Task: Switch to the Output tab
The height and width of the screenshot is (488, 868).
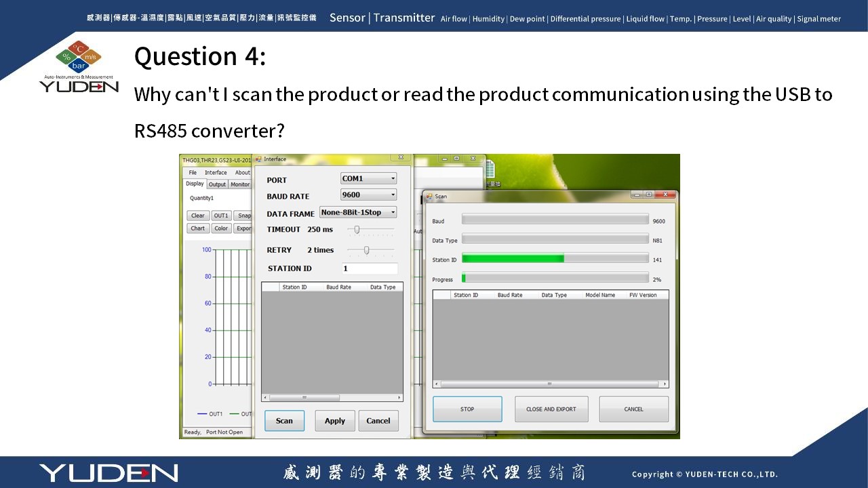Action: pyautogui.click(x=217, y=184)
